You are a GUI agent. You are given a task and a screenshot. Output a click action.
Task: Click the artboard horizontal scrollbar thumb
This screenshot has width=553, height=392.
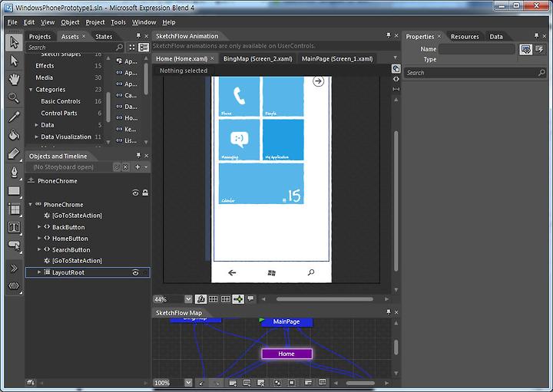[324, 299]
